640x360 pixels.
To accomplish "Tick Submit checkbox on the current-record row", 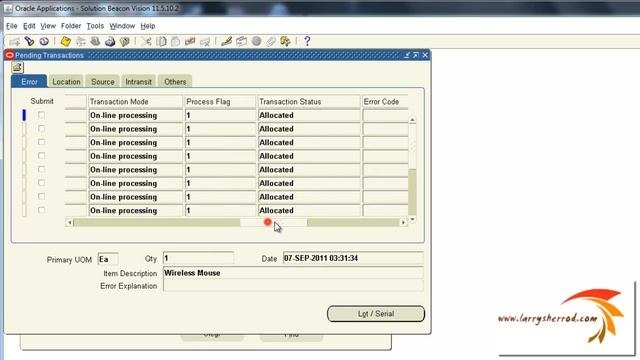I will click(41, 115).
